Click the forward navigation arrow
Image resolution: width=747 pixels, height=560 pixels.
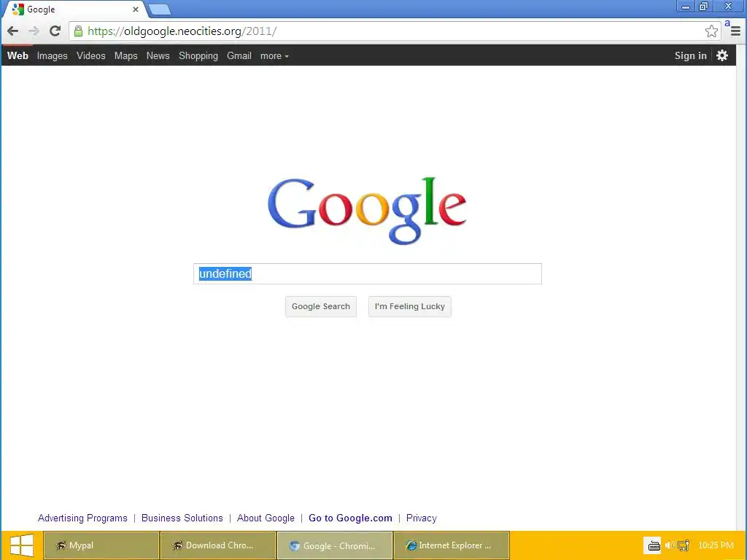(x=34, y=31)
